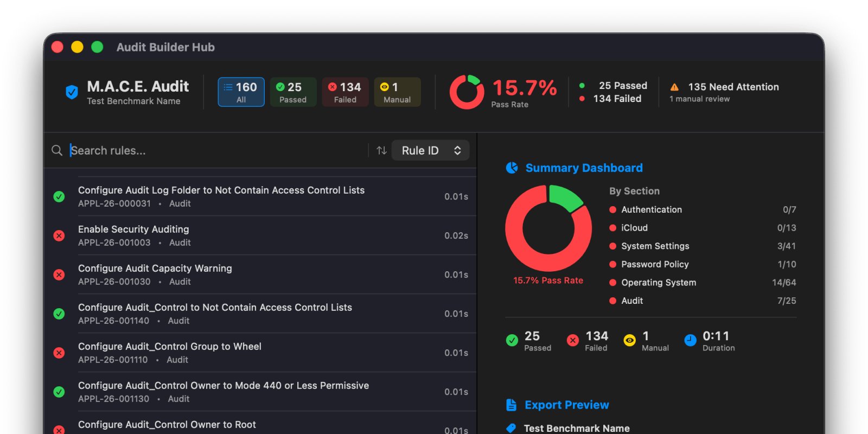Filter rules by 134 Failed
This screenshot has height=434, width=868.
tap(345, 92)
